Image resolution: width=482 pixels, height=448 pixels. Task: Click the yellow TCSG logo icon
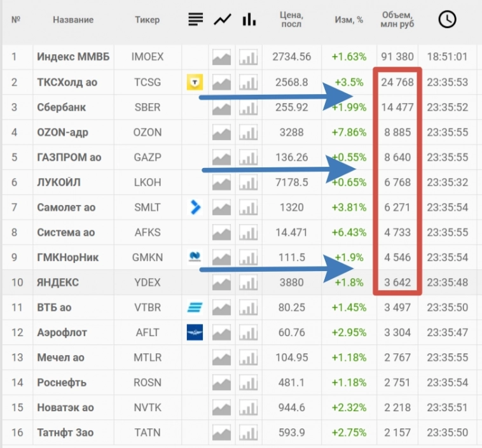tap(195, 82)
